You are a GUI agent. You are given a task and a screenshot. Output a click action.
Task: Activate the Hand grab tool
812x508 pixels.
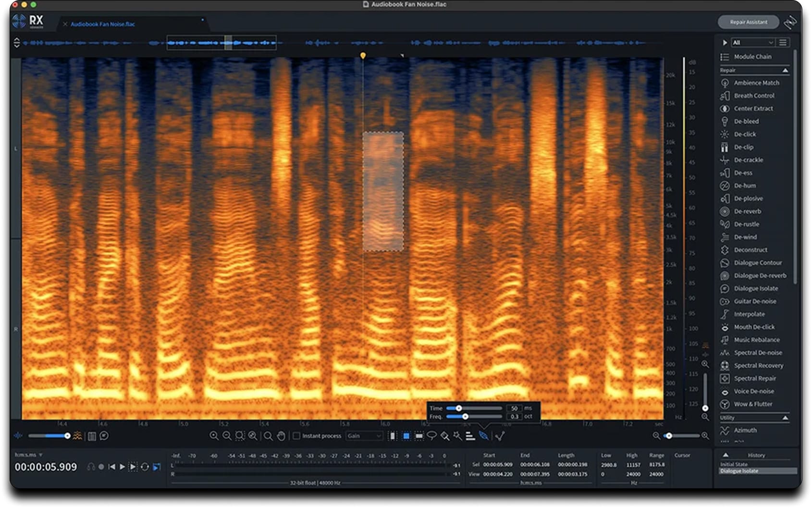pyautogui.click(x=281, y=436)
